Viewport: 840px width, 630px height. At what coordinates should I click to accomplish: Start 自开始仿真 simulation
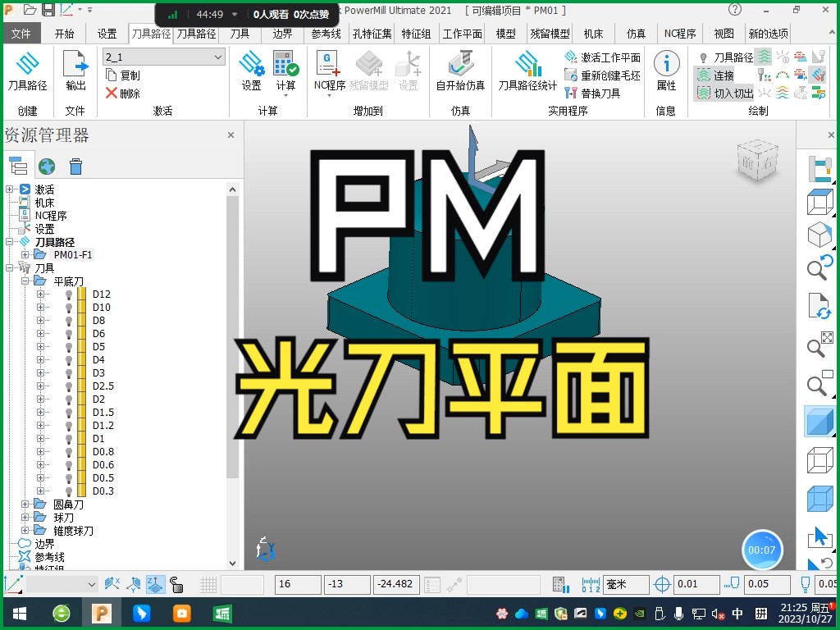tap(460, 64)
